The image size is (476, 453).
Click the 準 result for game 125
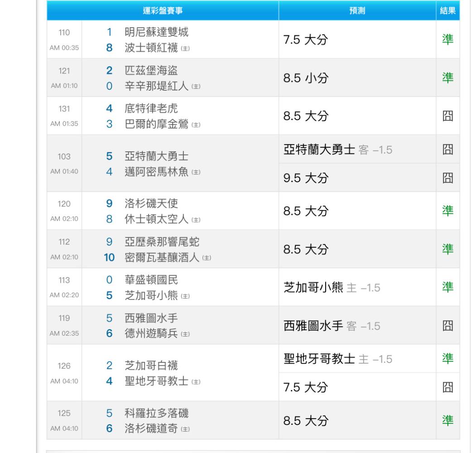[x=448, y=420]
